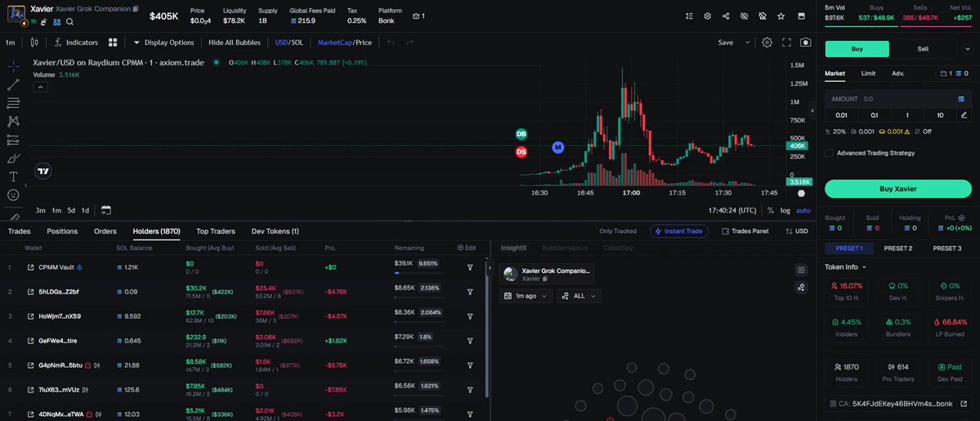Click the list settings icon in top bar
Screen dimensions: 980x421
[689, 16]
